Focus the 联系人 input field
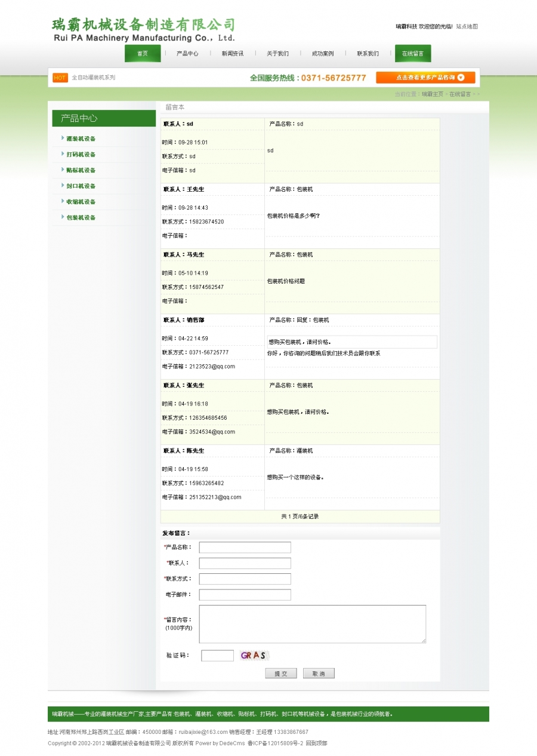Image resolution: width=537 pixels, height=756 pixels. pos(245,563)
